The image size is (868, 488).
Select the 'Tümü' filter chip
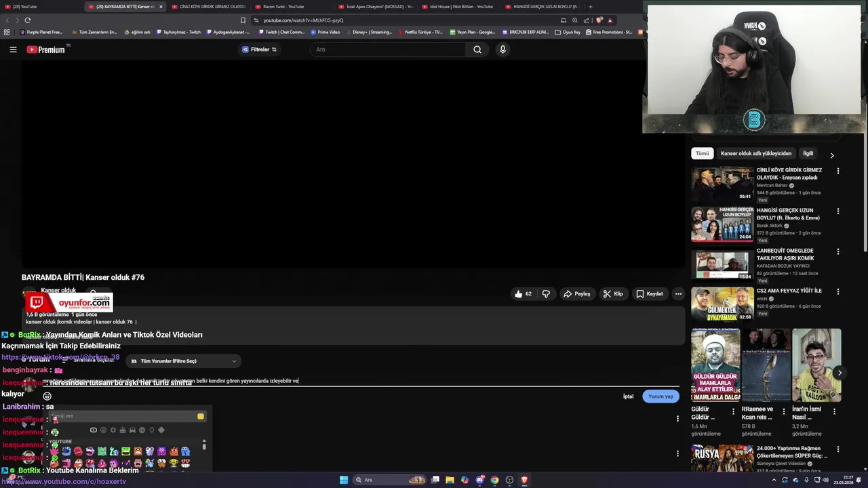702,154
